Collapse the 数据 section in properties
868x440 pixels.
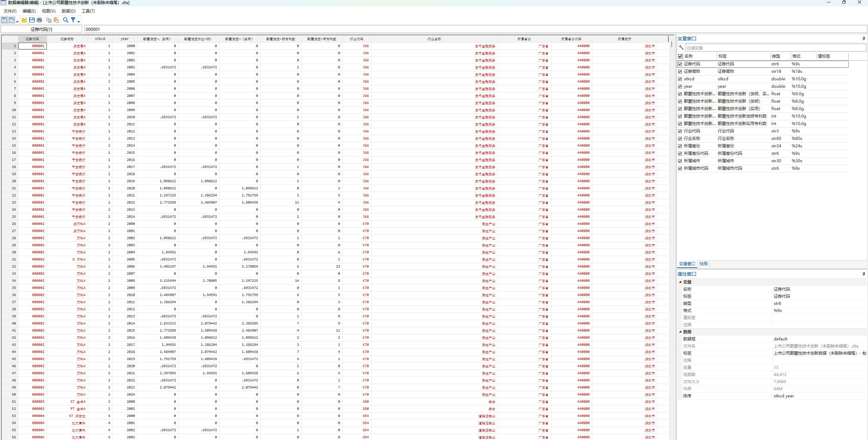pyautogui.click(x=680, y=332)
